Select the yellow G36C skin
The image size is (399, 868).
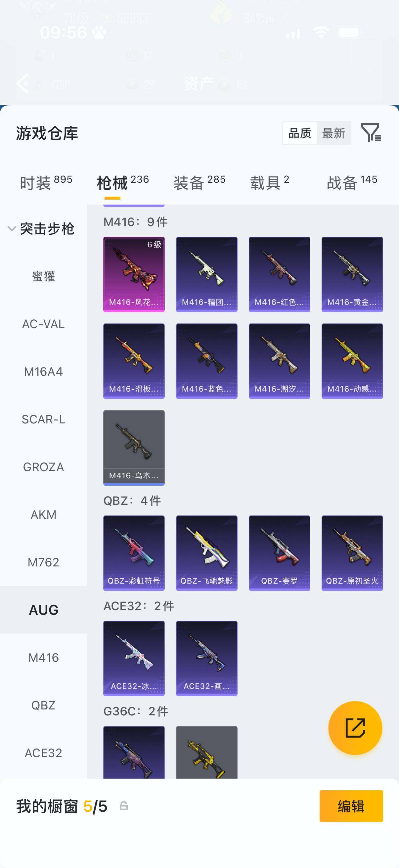pos(206,752)
